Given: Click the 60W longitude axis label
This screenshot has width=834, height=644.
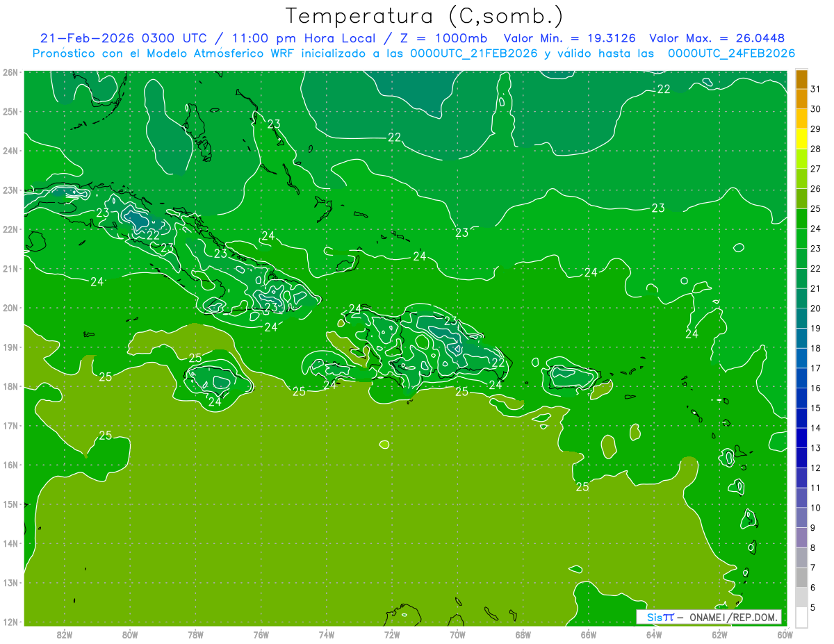Looking at the screenshot, I should pos(785,635).
